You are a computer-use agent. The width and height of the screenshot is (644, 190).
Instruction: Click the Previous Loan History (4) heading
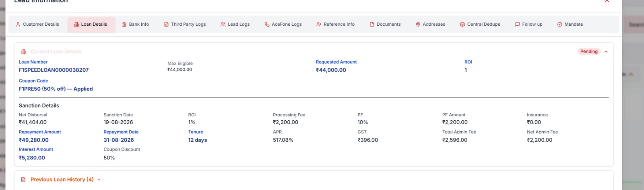[x=62, y=180]
